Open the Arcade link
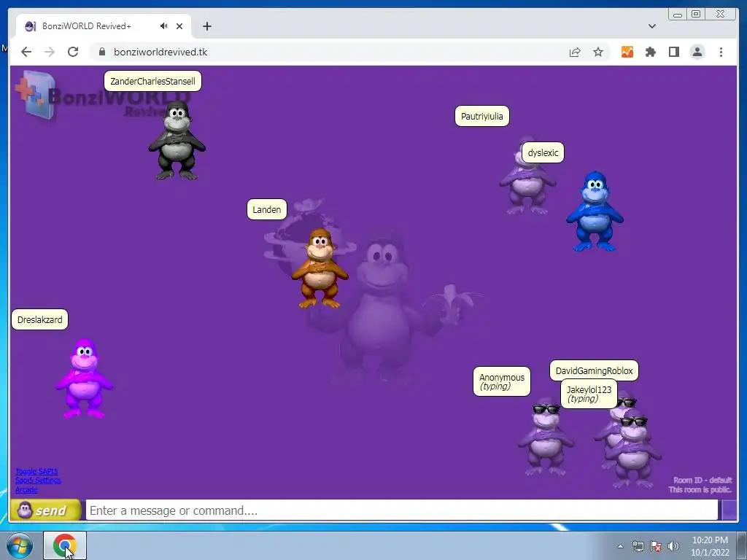The image size is (747, 560). (x=26, y=489)
